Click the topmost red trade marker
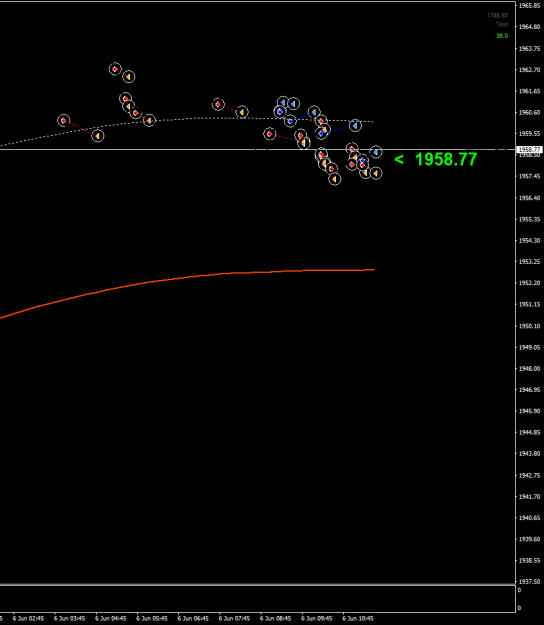Screen dimensions: 544x625 click(115, 69)
